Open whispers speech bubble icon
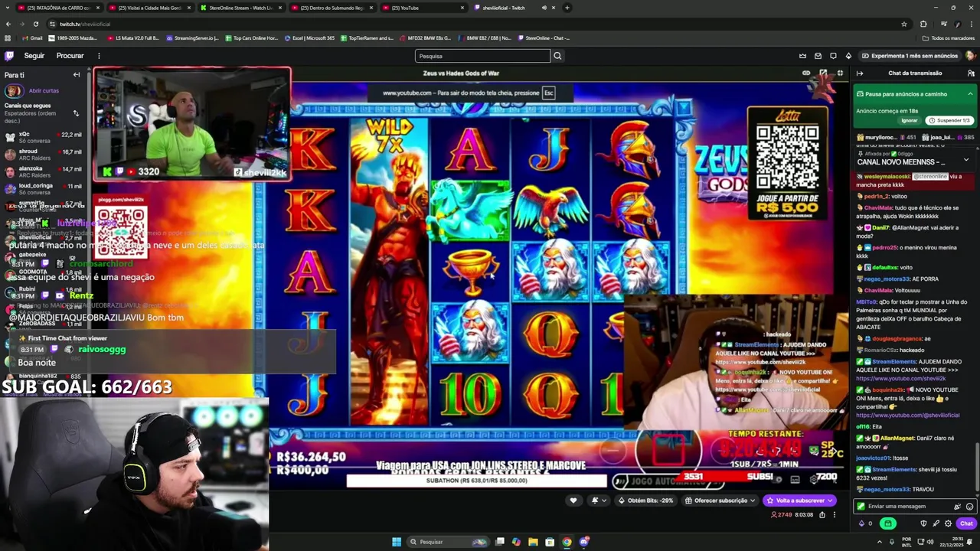 833,56
